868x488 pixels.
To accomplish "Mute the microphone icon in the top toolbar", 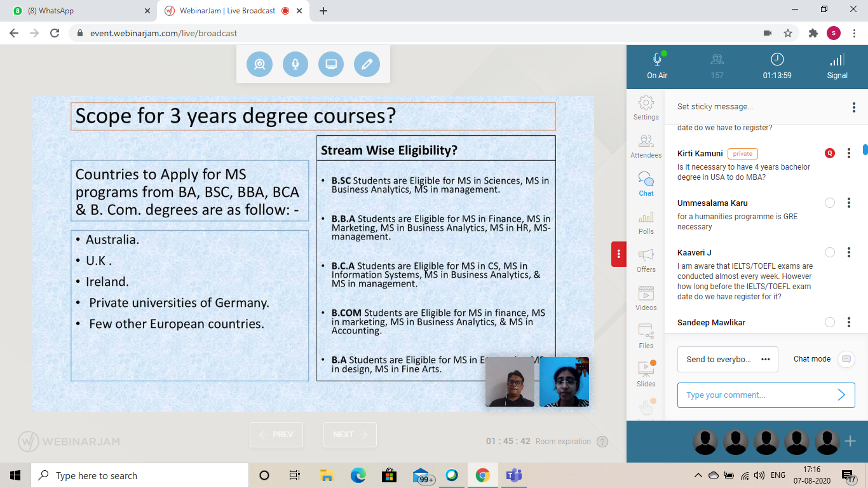I will click(x=295, y=64).
